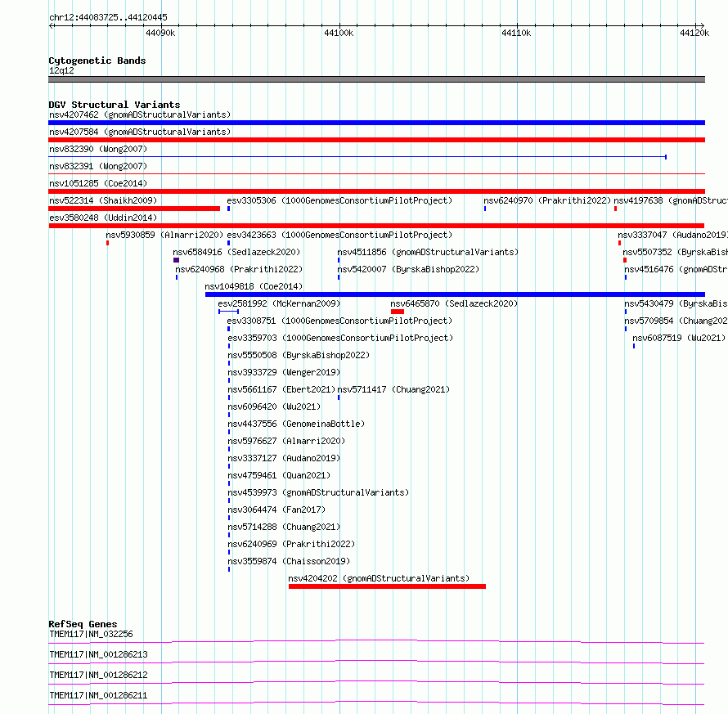Open transcript TMEM117|NM_001286213
This screenshot has height=714, width=728.
[98, 654]
